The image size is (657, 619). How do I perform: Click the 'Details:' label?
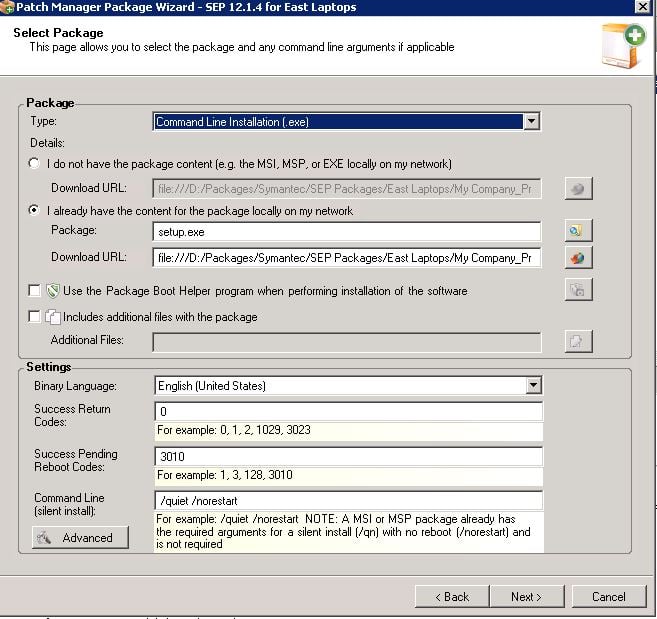tap(47, 143)
